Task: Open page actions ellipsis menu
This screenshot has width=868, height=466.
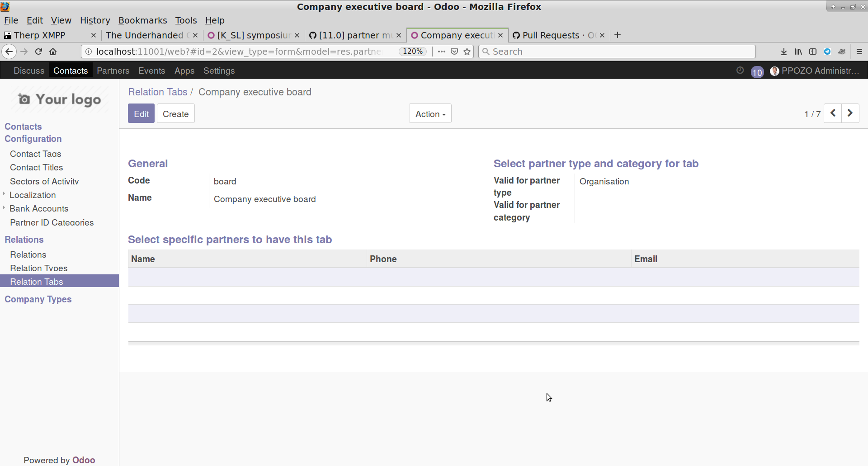Action: (442, 52)
